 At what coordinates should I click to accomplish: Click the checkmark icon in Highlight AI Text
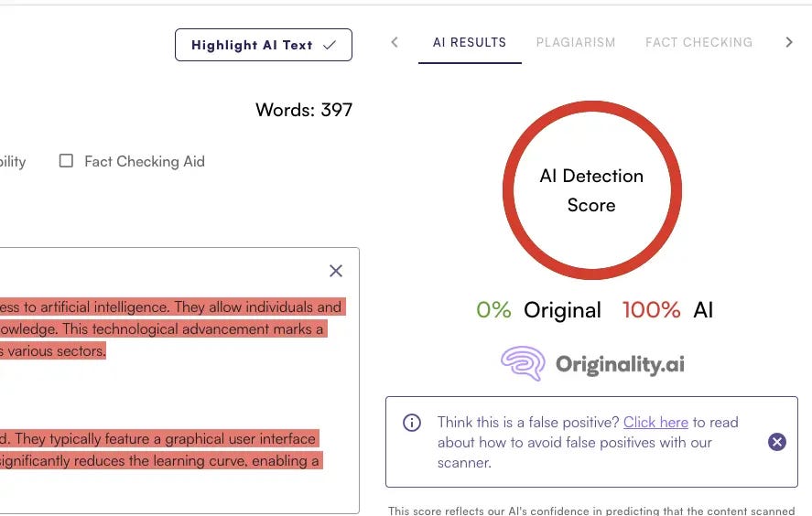click(x=330, y=46)
